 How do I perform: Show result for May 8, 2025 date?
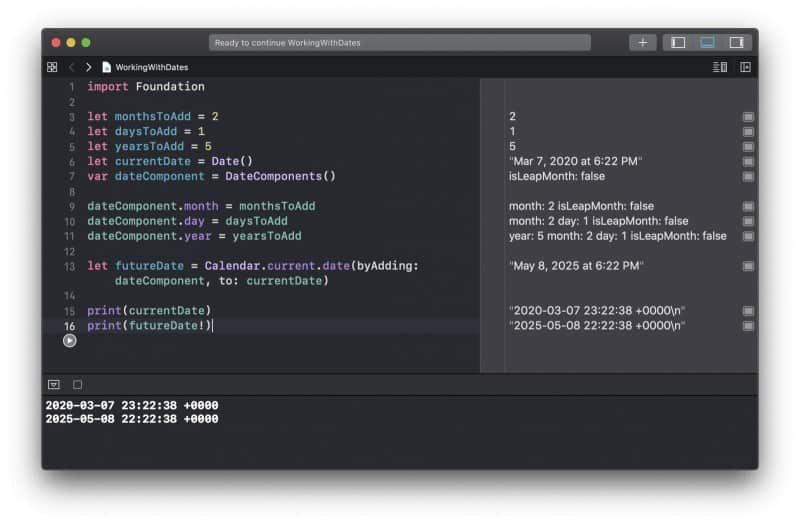coord(748,266)
